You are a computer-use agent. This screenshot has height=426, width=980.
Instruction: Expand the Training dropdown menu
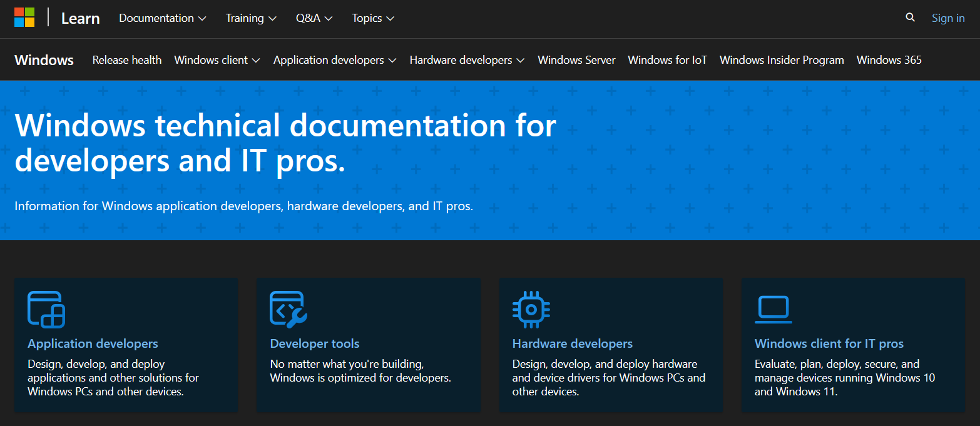click(251, 18)
